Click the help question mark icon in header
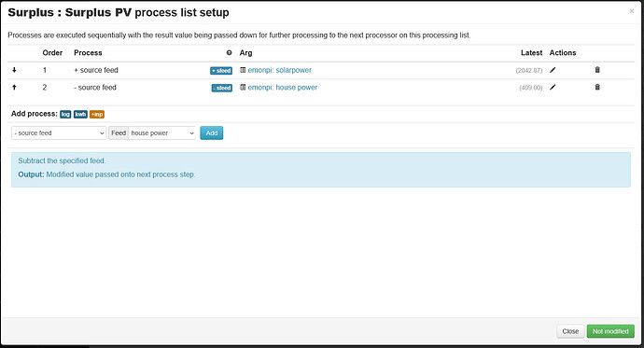The height and width of the screenshot is (348, 644). coord(230,52)
